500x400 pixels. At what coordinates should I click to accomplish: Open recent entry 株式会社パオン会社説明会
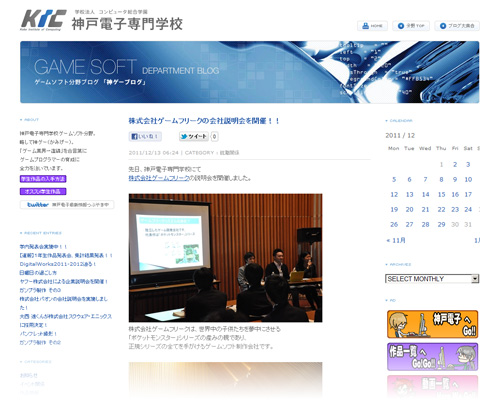(64, 303)
